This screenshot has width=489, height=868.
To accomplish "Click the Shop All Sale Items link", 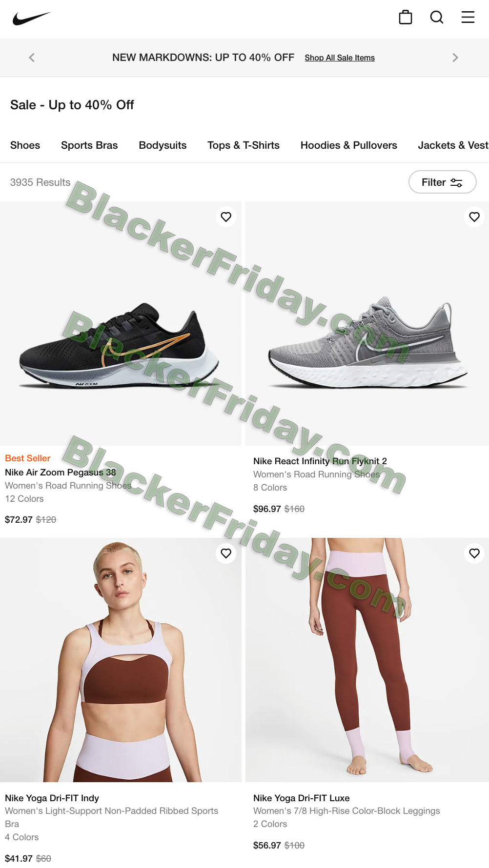I will (340, 58).
